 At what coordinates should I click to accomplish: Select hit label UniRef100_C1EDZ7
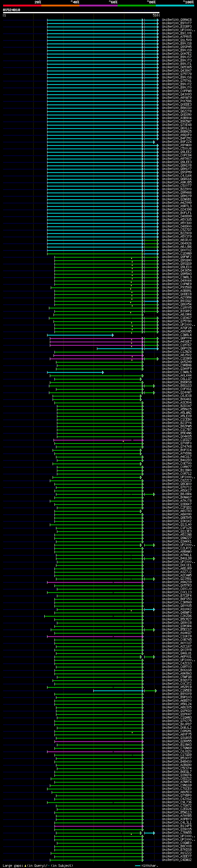click(x=177, y=440)
